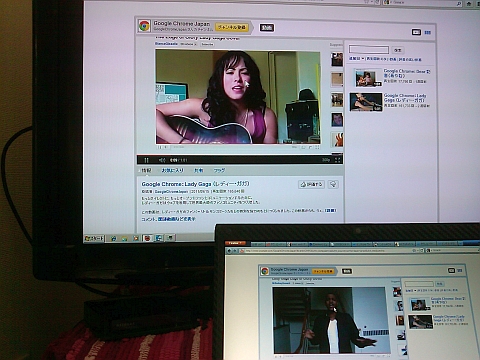Open the Google Chrome: Dear video thumbnail on the monitor
The image size is (480, 360).
pyautogui.click(x=368, y=78)
